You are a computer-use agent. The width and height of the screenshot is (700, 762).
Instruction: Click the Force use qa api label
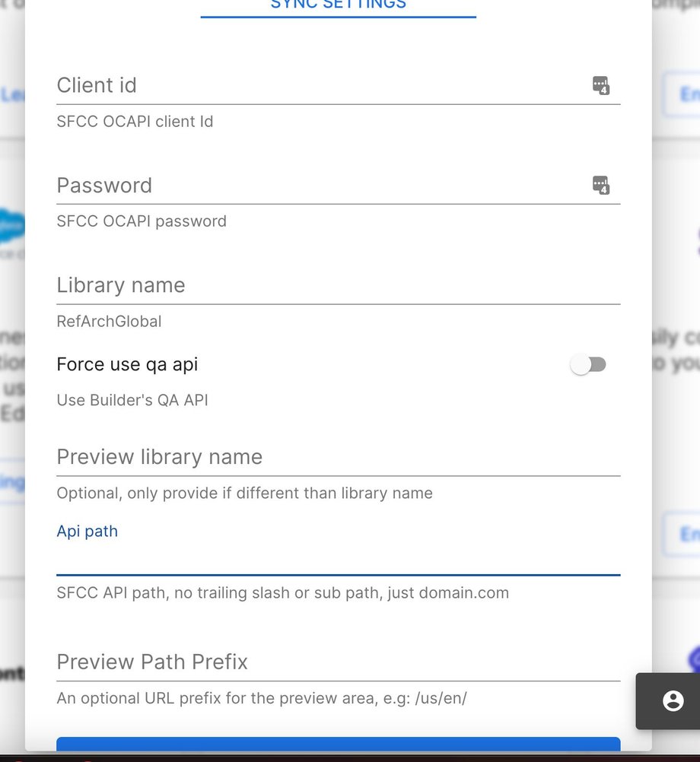[127, 364]
